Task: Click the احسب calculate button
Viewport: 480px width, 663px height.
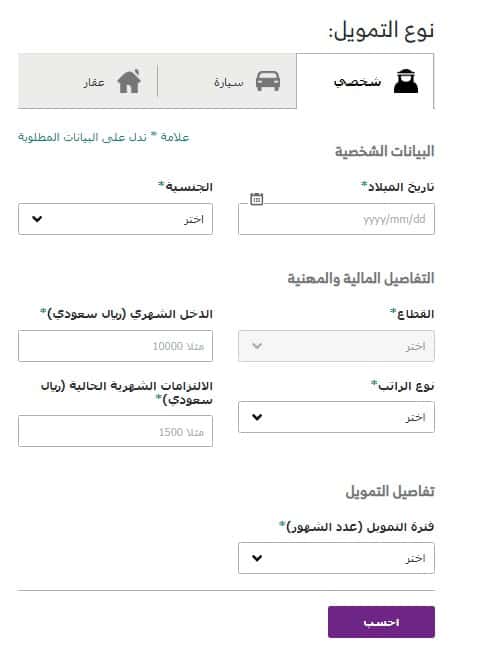Action: coord(381,622)
